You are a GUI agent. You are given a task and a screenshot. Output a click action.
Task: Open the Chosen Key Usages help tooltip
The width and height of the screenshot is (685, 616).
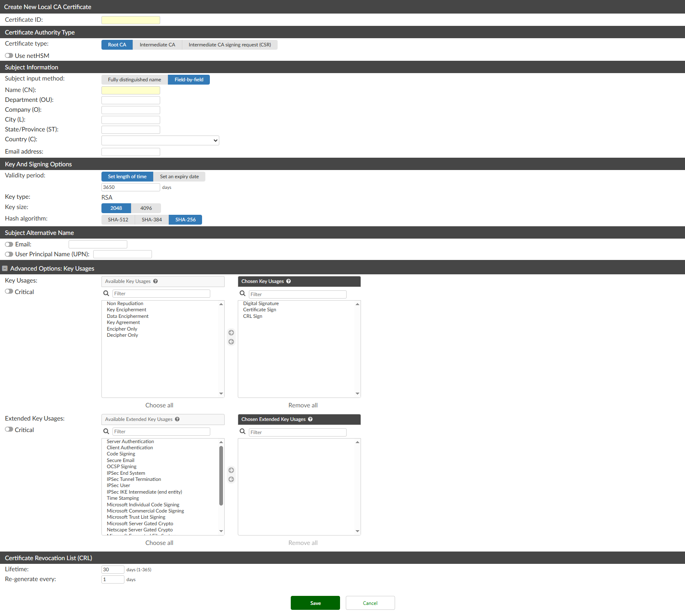(288, 281)
